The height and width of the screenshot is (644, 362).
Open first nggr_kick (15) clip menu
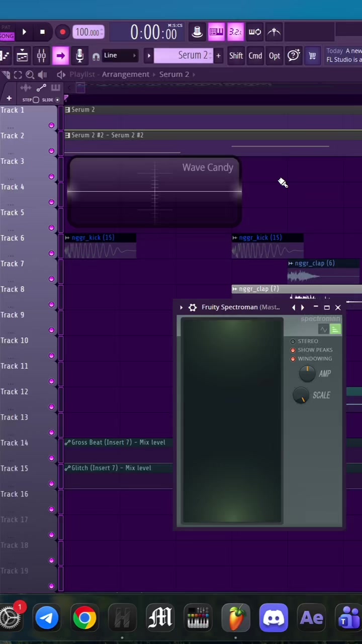tap(68, 237)
